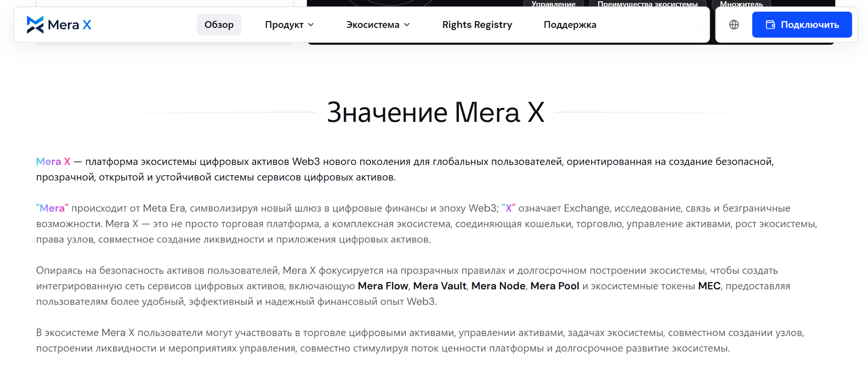Click 'В экосистеме Mera X' paragraph start

(85, 332)
